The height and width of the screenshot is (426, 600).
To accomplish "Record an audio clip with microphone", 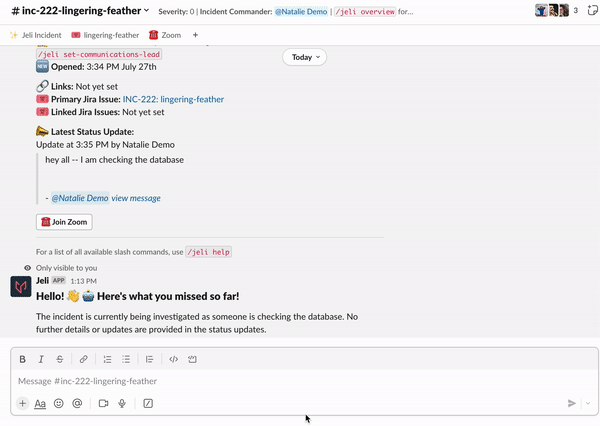I will [x=122, y=403].
